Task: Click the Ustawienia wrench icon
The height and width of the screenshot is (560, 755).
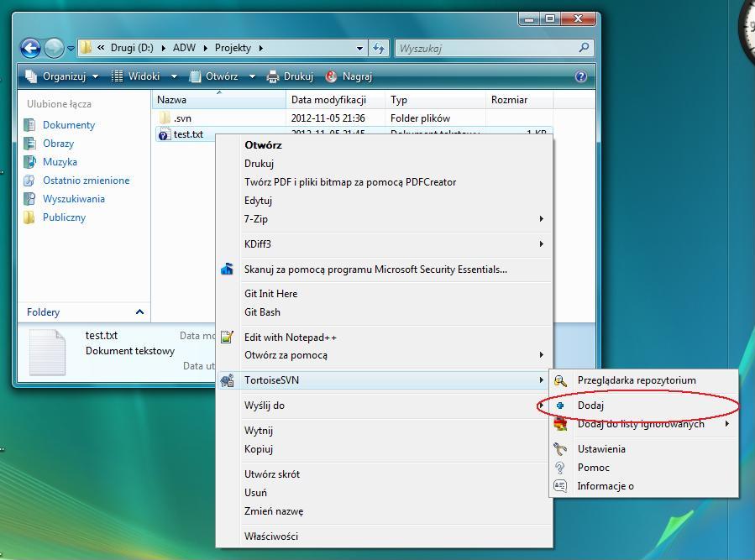Action: tap(560, 449)
